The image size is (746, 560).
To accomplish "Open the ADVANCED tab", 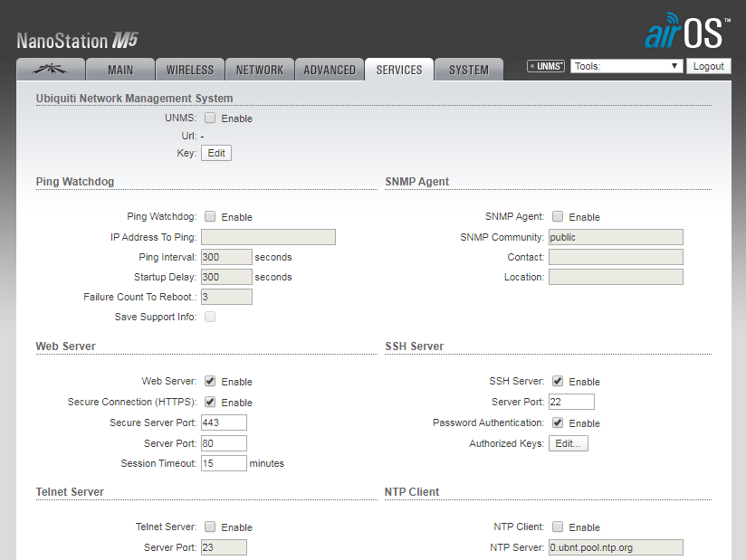I will tap(330, 70).
